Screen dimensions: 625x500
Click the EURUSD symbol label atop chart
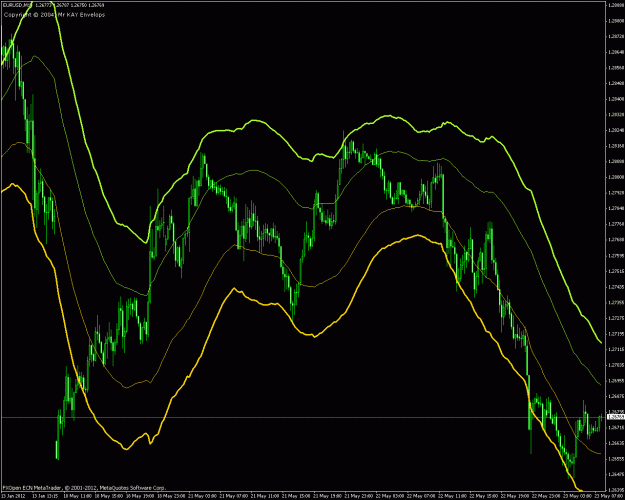coord(18,5)
